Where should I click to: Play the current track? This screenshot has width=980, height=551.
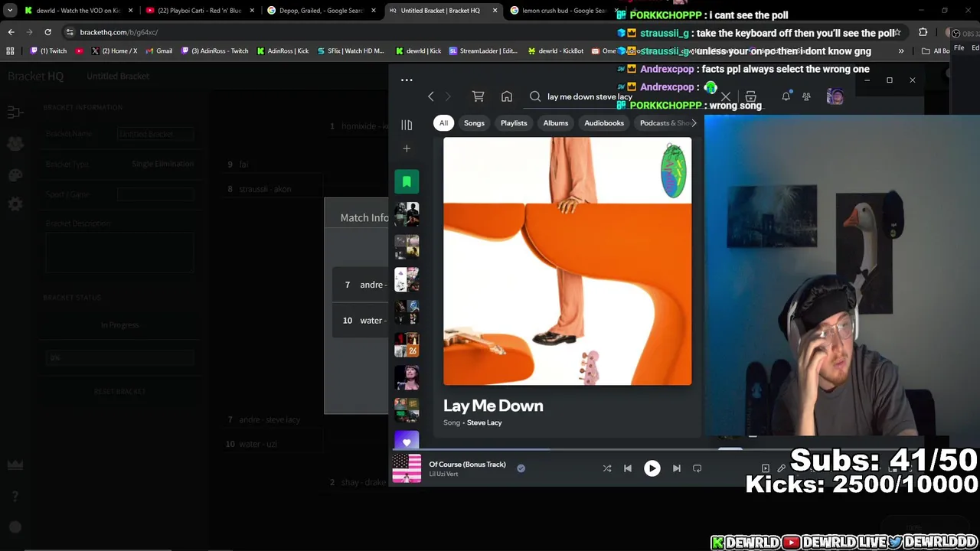pos(652,468)
